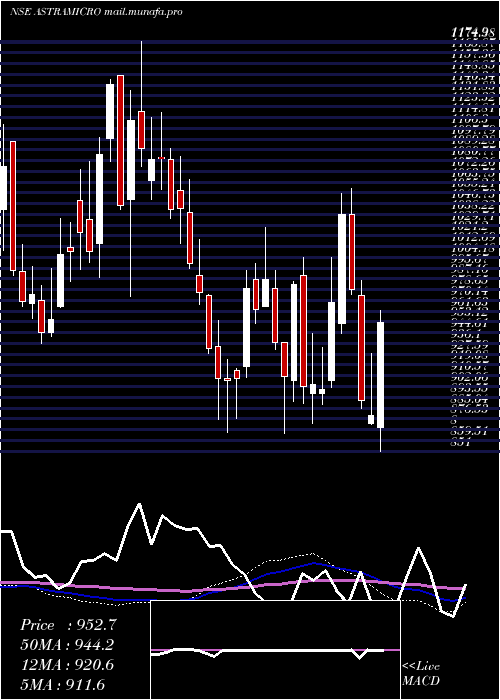Select the 851 bottom axis label

pos(460,442)
